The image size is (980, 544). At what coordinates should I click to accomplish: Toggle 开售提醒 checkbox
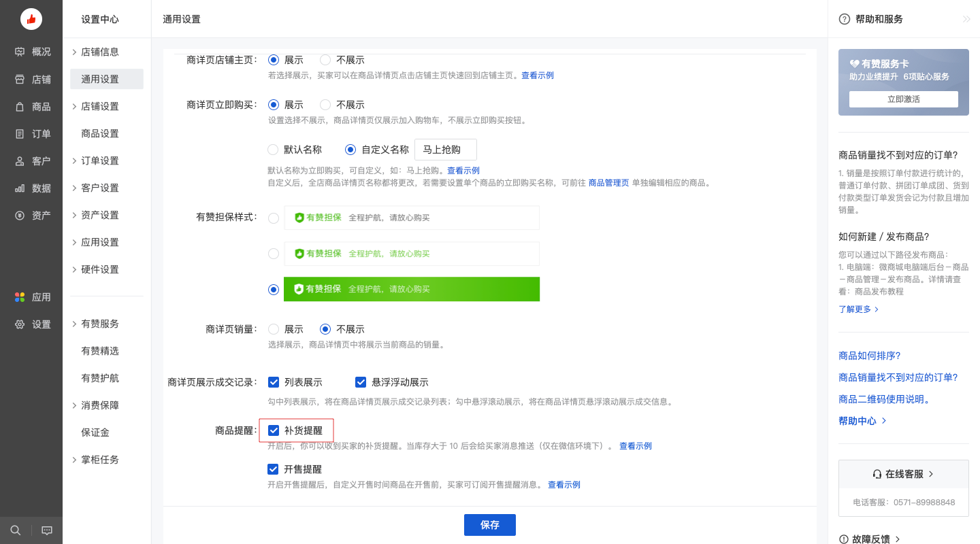(x=274, y=469)
